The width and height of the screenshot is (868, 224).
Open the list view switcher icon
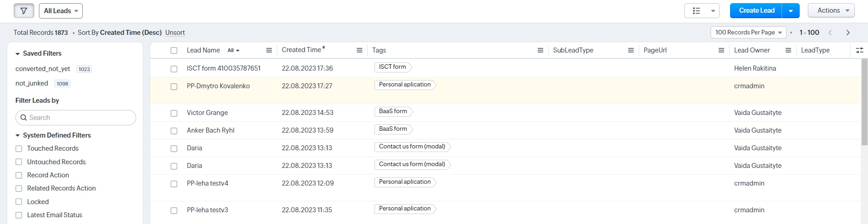702,11
